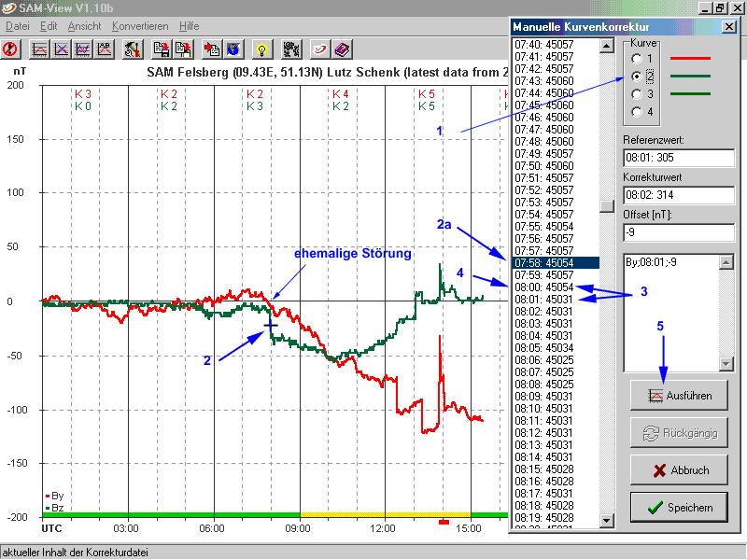Click the red swoosh logo icon
The height and width of the screenshot is (560, 747).
click(x=319, y=49)
